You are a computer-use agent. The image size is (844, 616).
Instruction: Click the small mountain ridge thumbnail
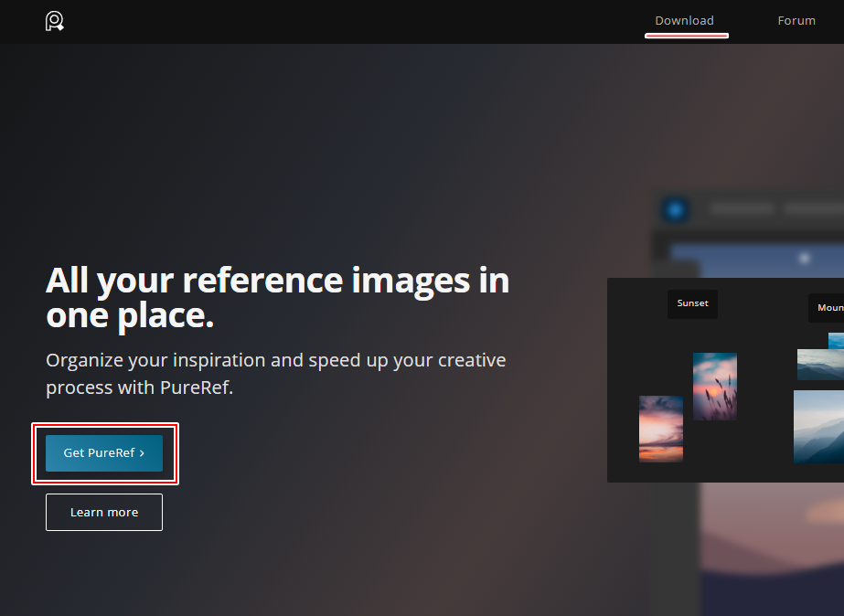click(819, 364)
